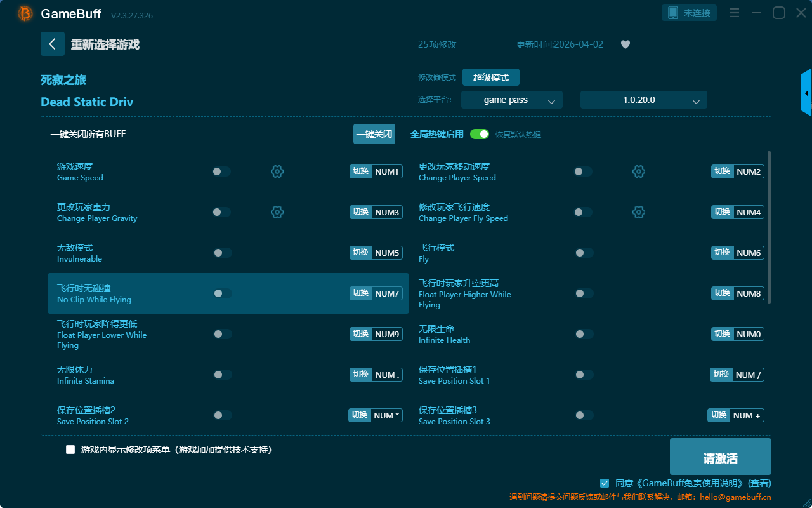Expand the game pass platform dropdown
Image resolution: width=812 pixels, height=508 pixels.
tap(511, 100)
